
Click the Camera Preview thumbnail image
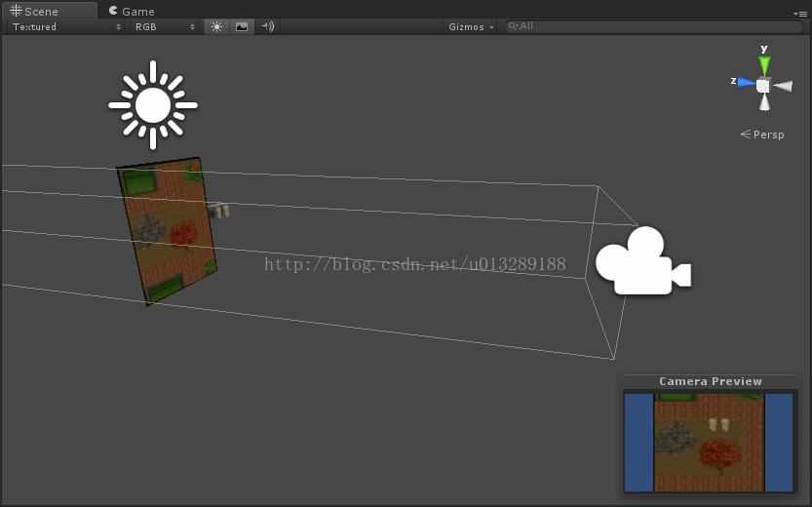(709, 443)
